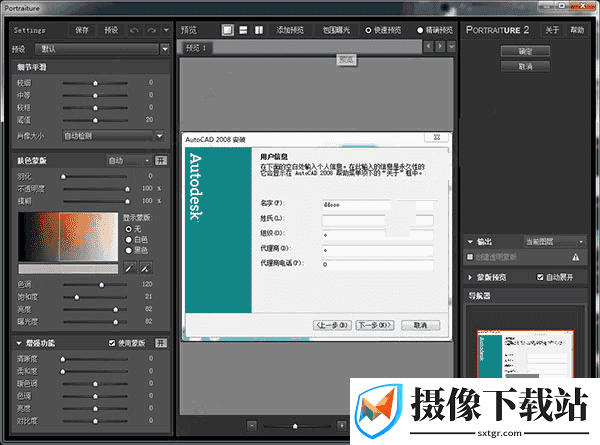
Task: Close the AutoCAD 2008 setup dialog
Action: (x=437, y=137)
